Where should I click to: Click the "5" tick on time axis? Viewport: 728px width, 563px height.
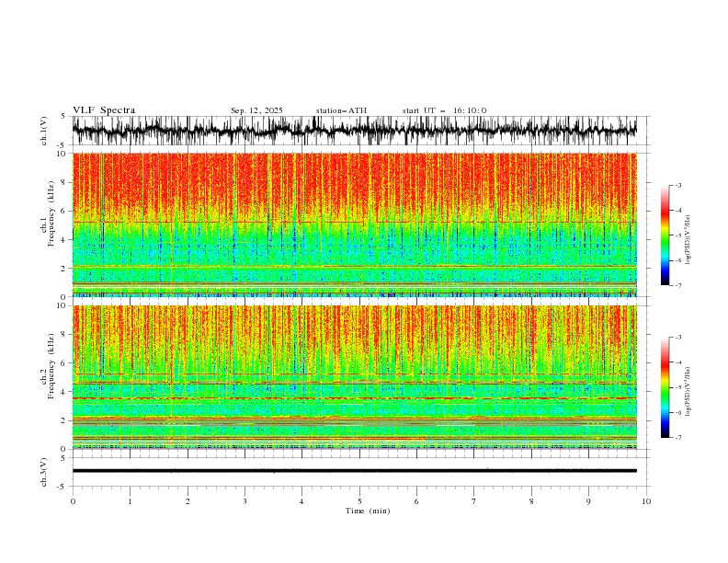coord(359,501)
